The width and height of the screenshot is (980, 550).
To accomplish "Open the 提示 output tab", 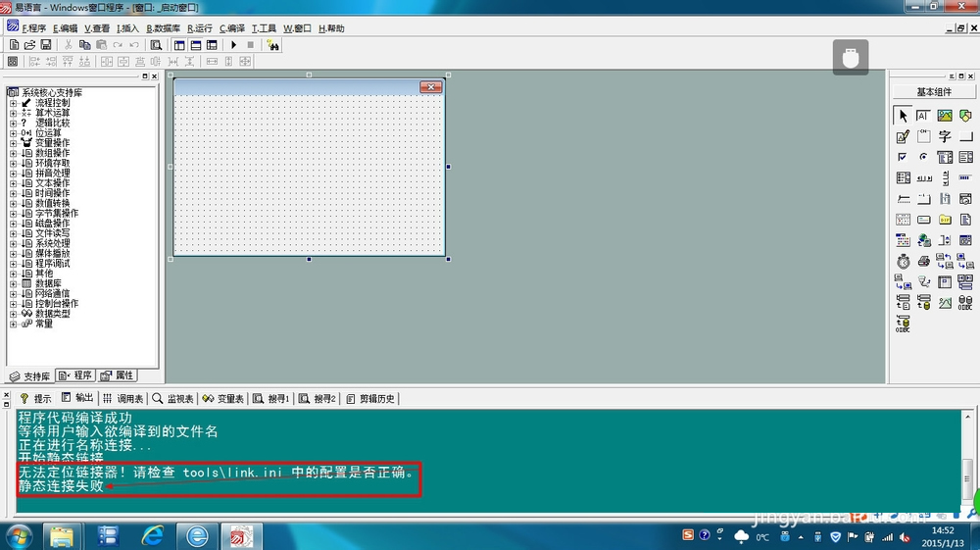I will (36, 399).
